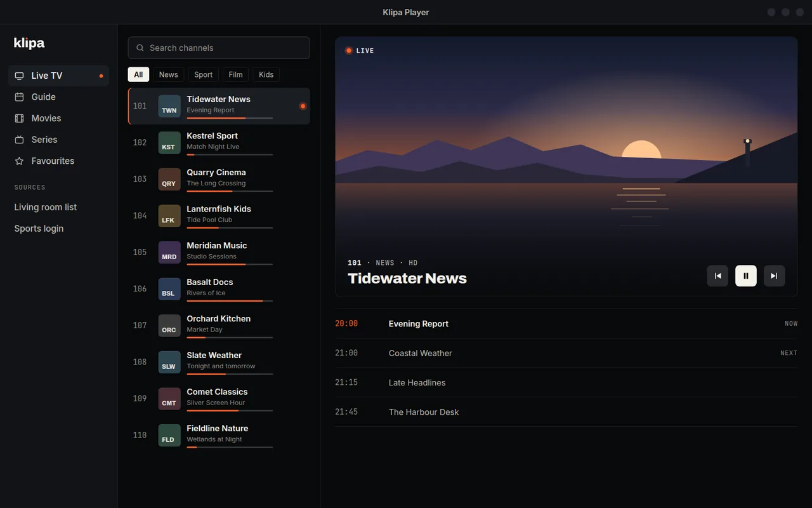Click the LIVE indicator badge

(360, 50)
